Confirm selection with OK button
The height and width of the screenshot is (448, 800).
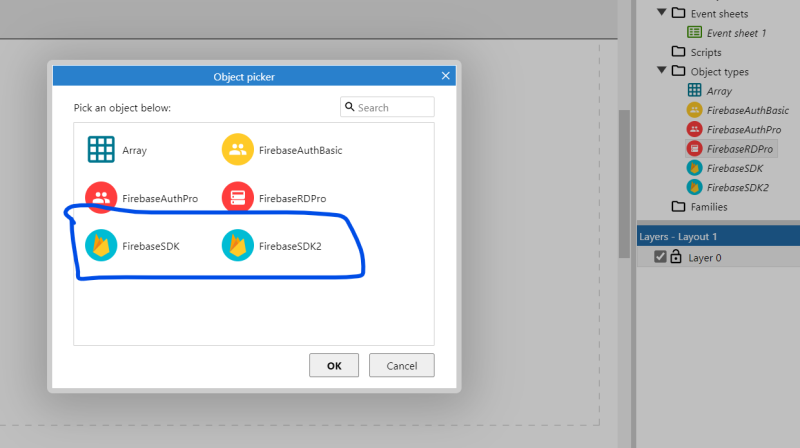coord(334,365)
